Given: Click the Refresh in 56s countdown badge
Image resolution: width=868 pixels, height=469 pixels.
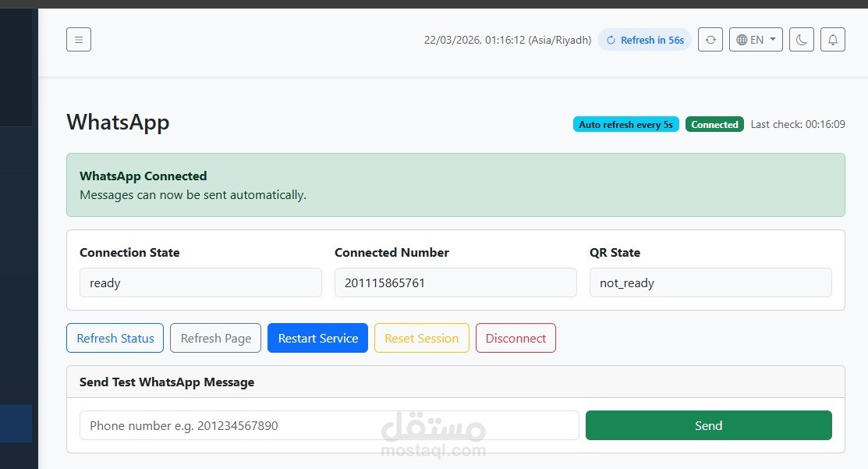Looking at the screenshot, I should [645, 40].
